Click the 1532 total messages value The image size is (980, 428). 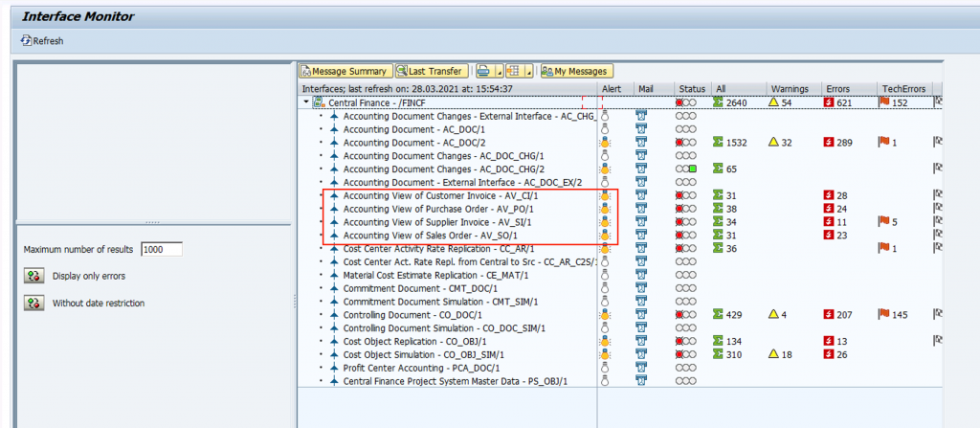(737, 143)
